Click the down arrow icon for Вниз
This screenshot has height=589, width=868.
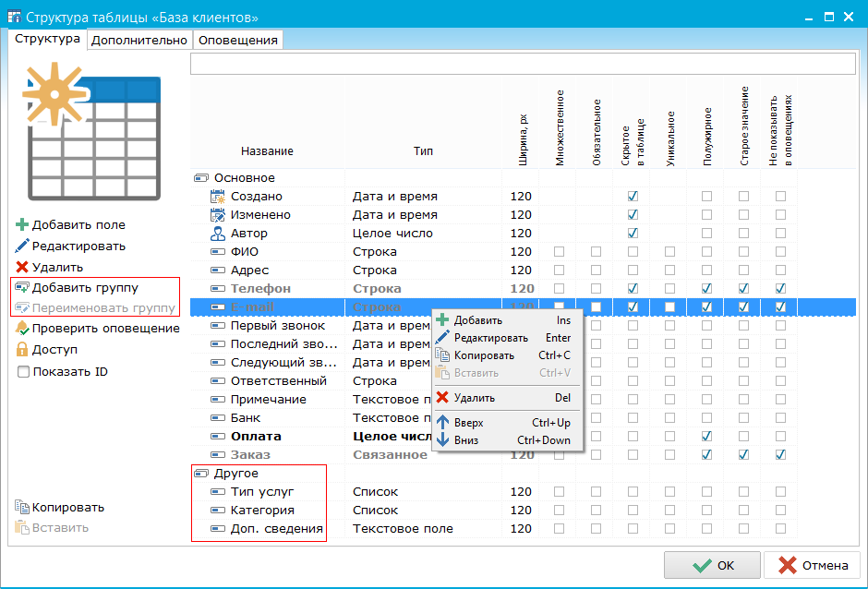click(x=442, y=440)
